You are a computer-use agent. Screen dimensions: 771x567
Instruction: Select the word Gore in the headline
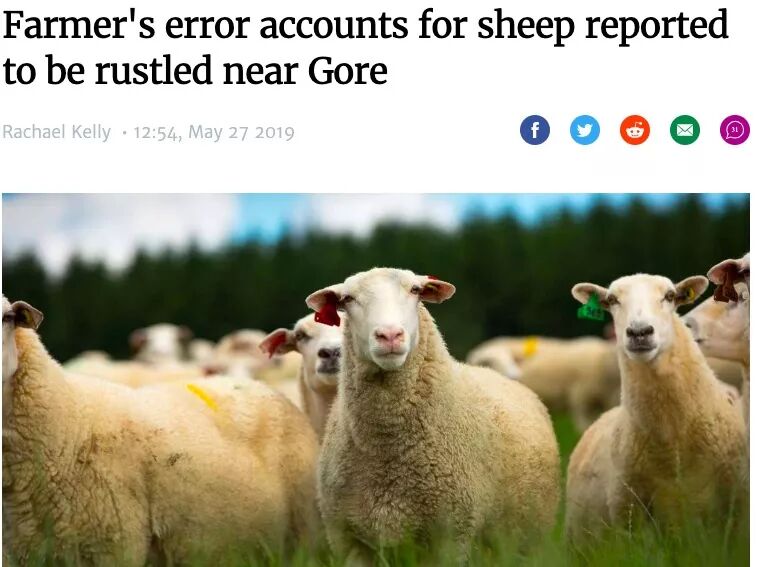pyautogui.click(x=348, y=71)
